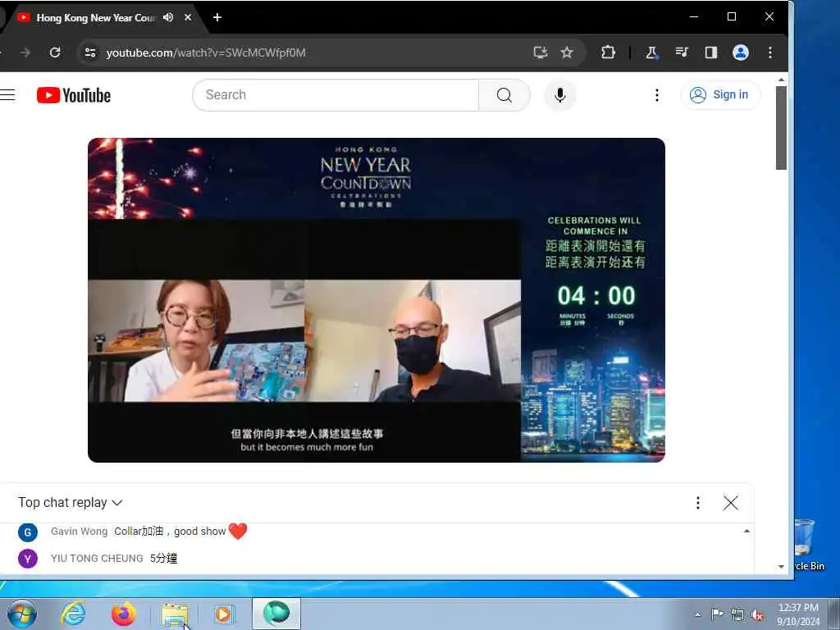Click the YIU TONG CHEUNG author name
840x630 pixels.
[x=97, y=558]
